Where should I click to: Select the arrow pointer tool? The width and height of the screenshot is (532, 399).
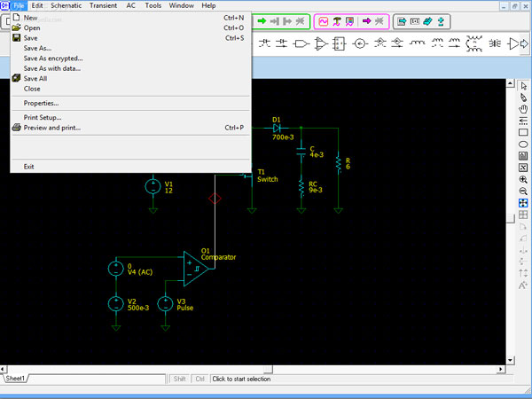coord(523,86)
